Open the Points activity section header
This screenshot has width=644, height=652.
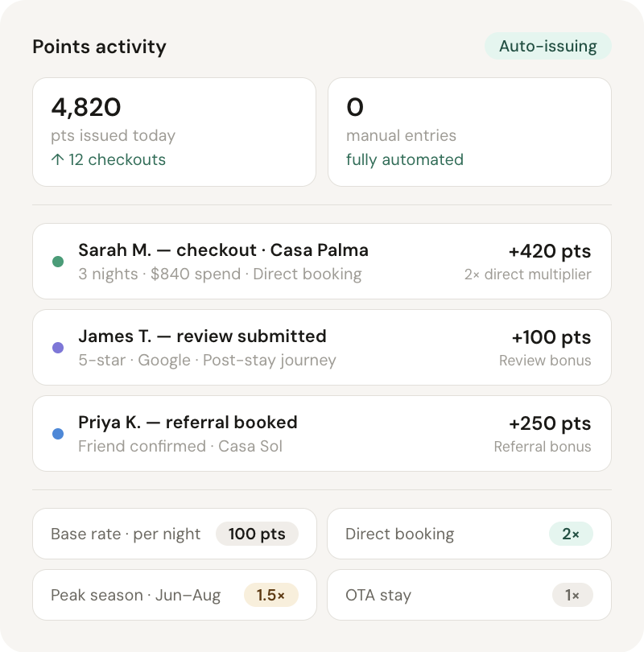(98, 47)
